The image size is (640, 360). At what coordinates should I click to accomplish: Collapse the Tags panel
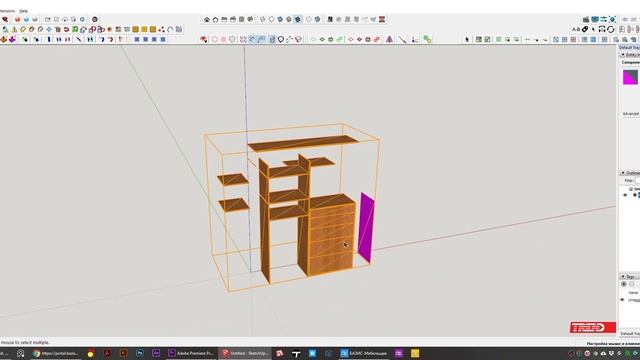623,276
